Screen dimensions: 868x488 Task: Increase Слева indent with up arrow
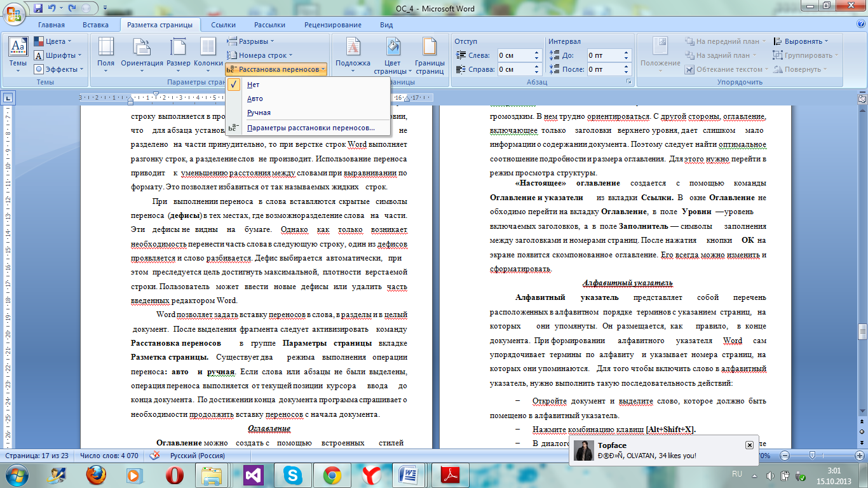click(537, 53)
